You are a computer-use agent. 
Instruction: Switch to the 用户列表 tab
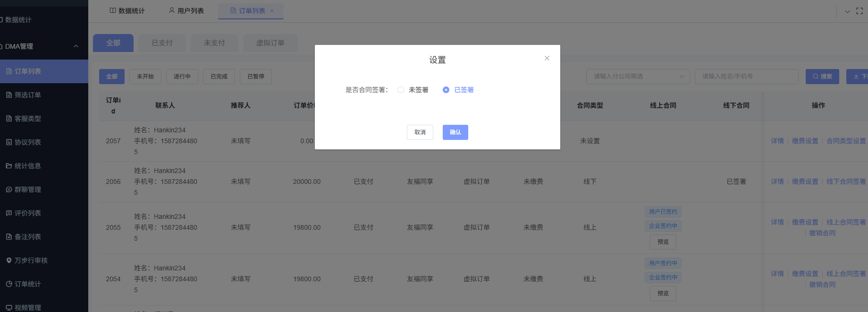tap(186, 11)
